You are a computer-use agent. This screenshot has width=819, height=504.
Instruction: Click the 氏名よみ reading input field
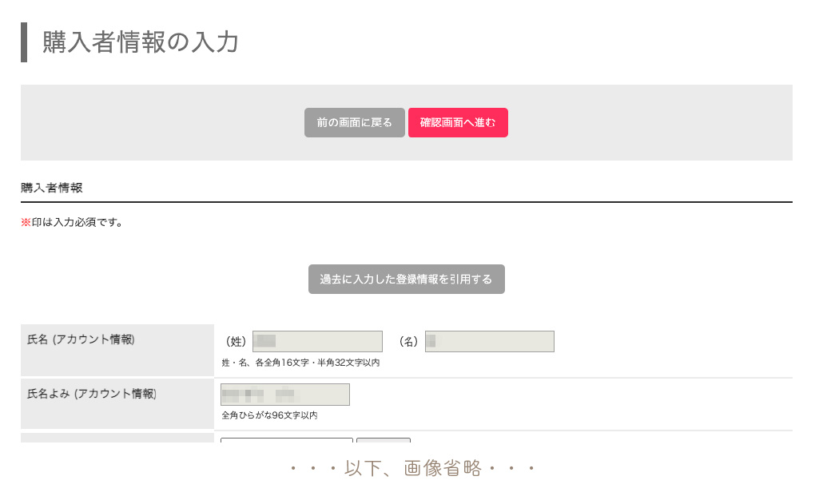click(285, 395)
